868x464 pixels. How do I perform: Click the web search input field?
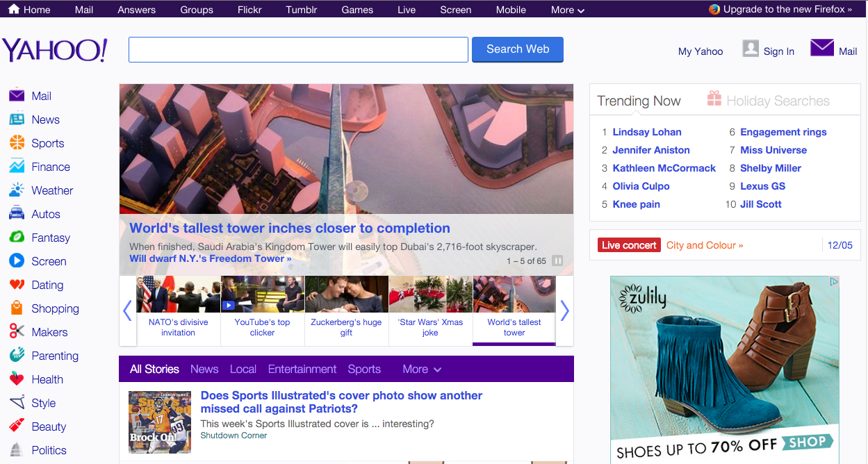(298, 50)
